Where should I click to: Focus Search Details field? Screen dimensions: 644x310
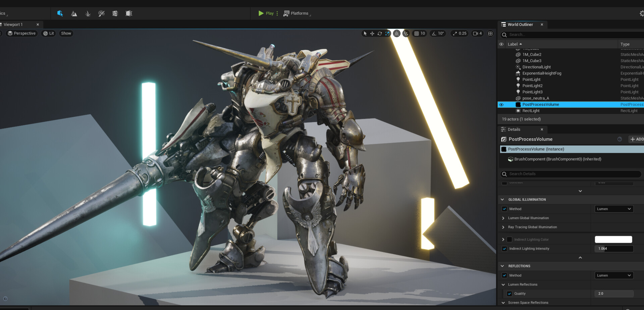[x=571, y=174]
